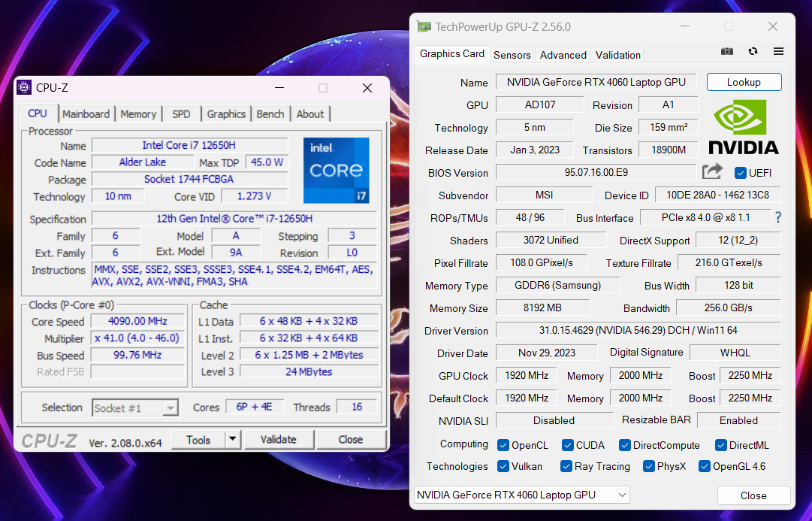Click the Validate button in CPU-Z

279,440
